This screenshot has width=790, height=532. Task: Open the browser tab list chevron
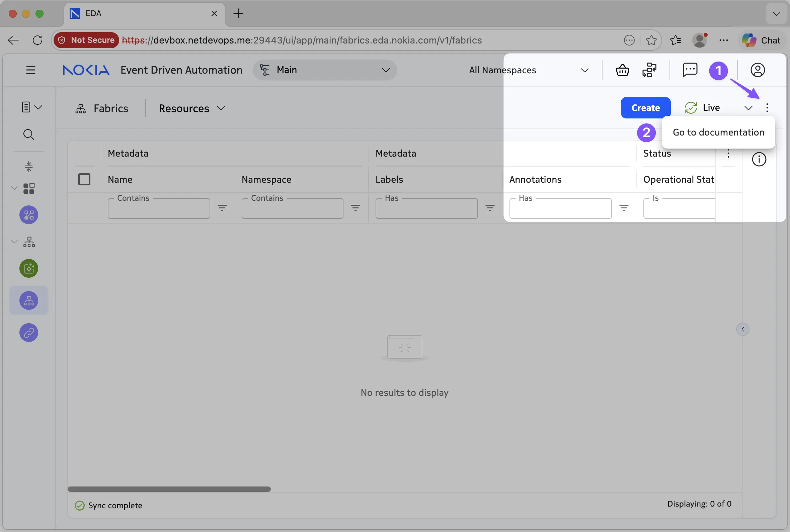coord(776,14)
